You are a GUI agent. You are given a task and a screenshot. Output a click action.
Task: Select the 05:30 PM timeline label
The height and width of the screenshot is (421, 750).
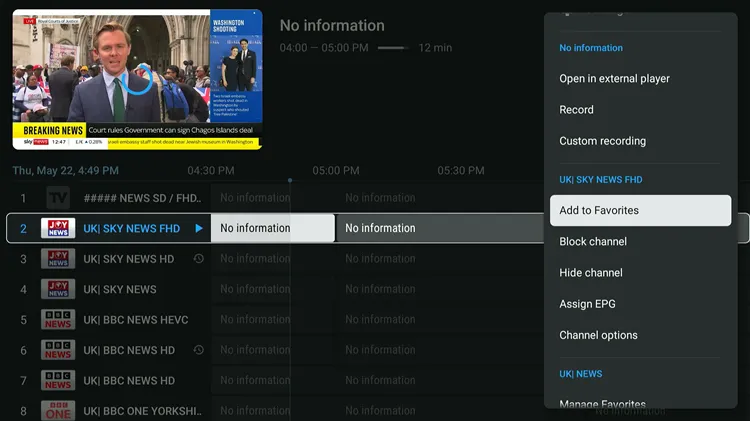(461, 171)
